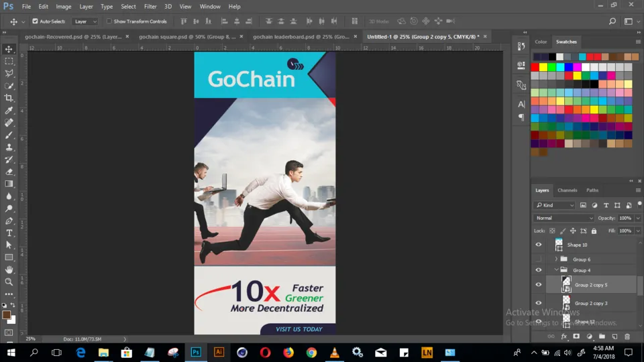Image resolution: width=644 pixels, height=362 pixels.
Task: Toggle lock all on layer
Action: 594,231
